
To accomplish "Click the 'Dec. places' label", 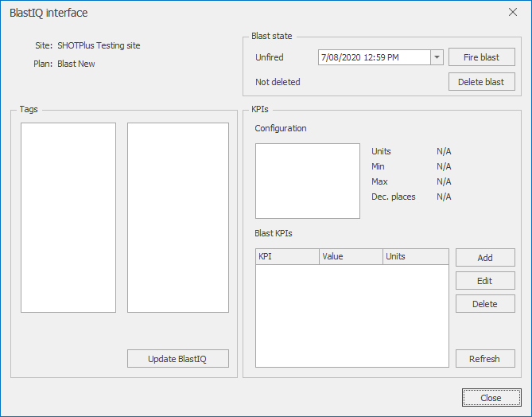I will tap(393, 197).
